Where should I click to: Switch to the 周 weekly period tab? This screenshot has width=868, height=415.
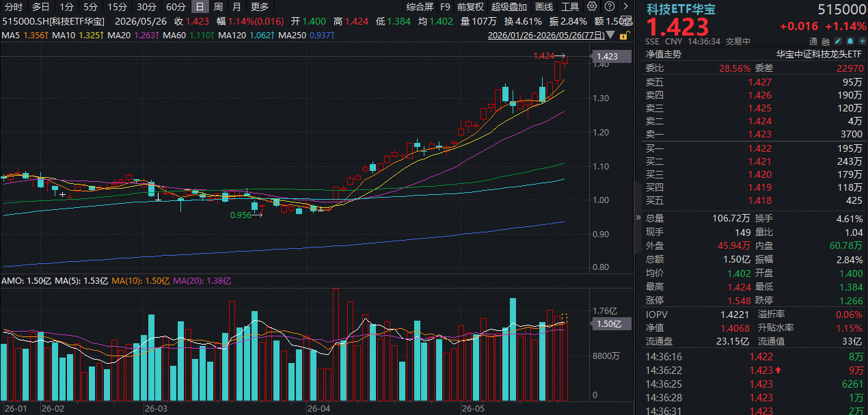(218, 7)
